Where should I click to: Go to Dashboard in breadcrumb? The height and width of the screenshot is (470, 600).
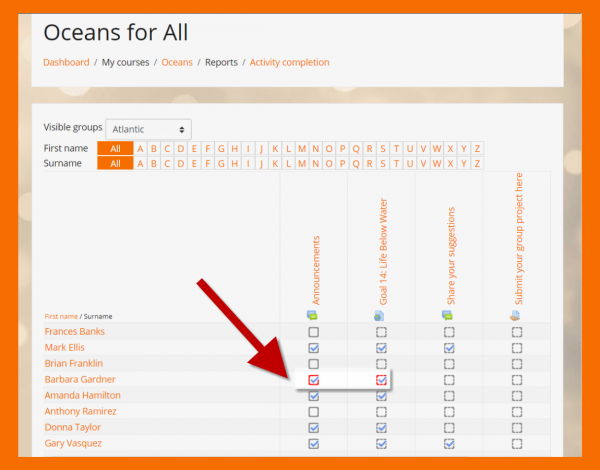click(66, 62)
